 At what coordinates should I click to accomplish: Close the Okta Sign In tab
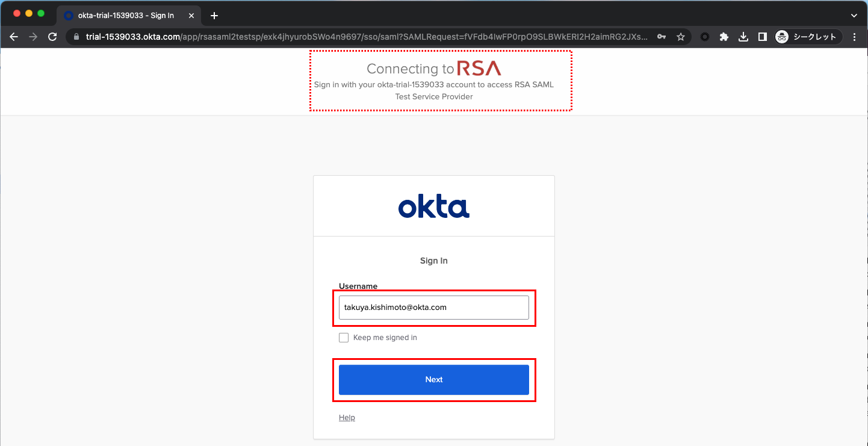click(191, 15)
